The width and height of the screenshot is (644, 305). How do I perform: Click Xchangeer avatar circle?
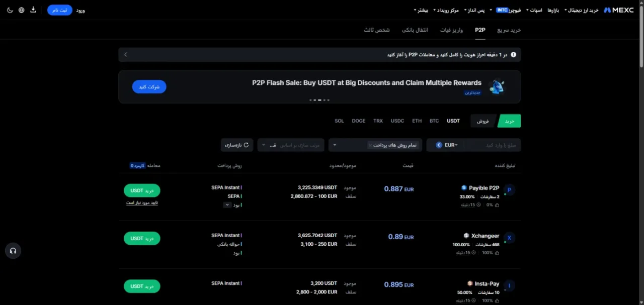pyautogui.click(x=509, y=238)
